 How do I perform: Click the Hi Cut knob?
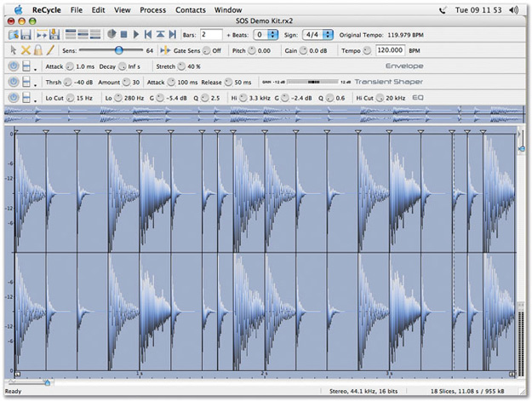click(380, 98)
